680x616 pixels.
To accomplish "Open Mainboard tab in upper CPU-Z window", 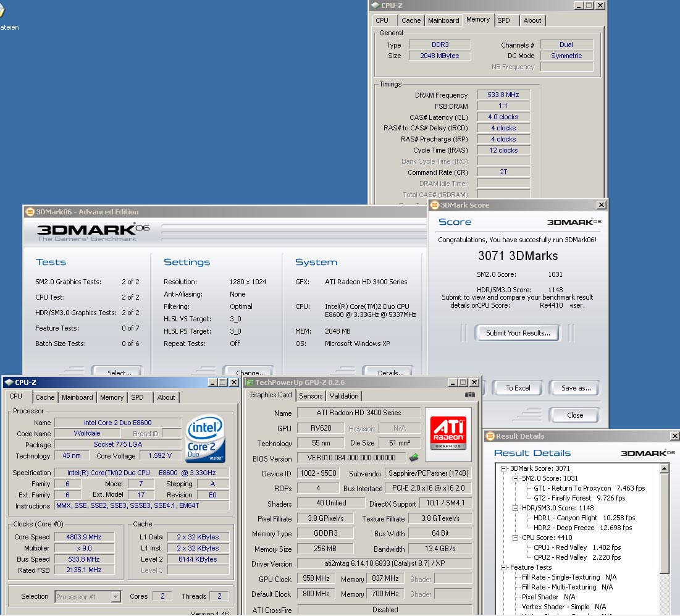I will (x=443, y=20).
